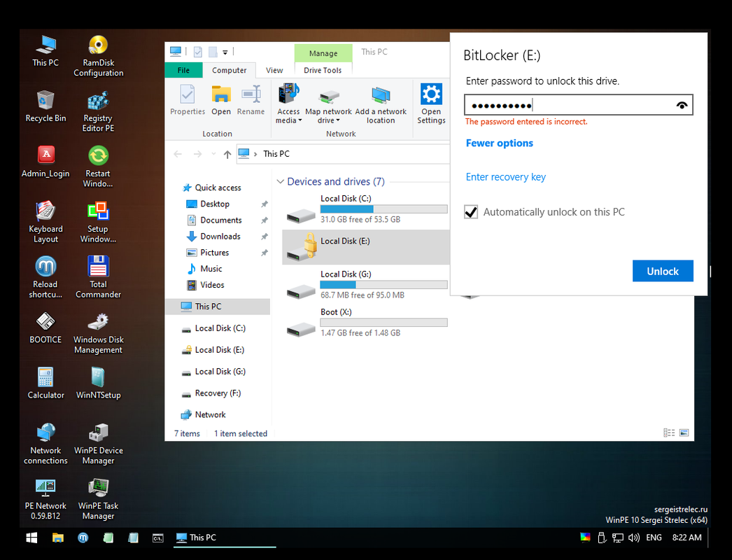Select Reload shortcuts desktop icon

coord(45,277)
